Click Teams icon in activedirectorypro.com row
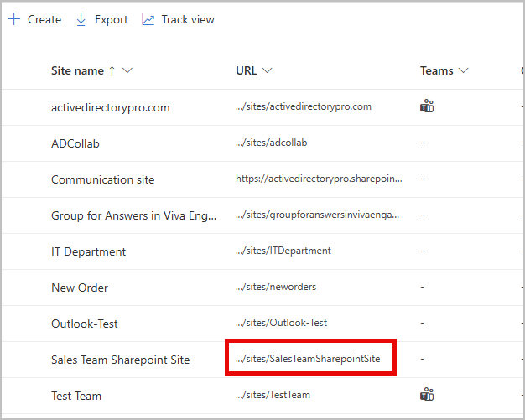Image resolution: width=525 pixels, height=420 pixels. point(427,106)
